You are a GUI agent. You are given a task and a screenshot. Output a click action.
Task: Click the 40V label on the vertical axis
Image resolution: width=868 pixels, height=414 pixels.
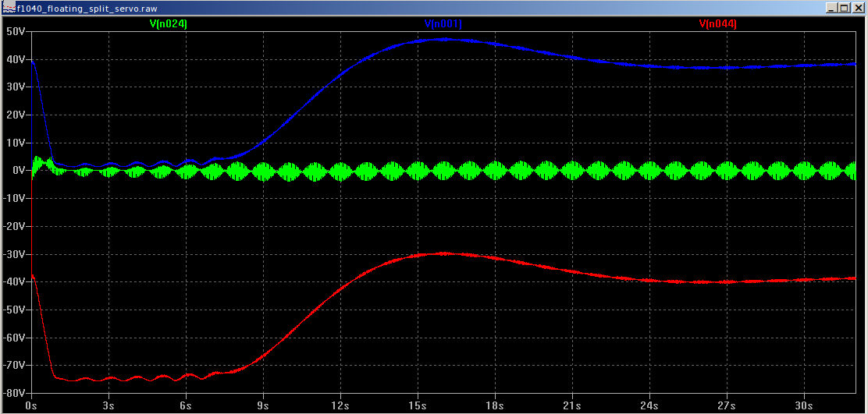[16, 59]
